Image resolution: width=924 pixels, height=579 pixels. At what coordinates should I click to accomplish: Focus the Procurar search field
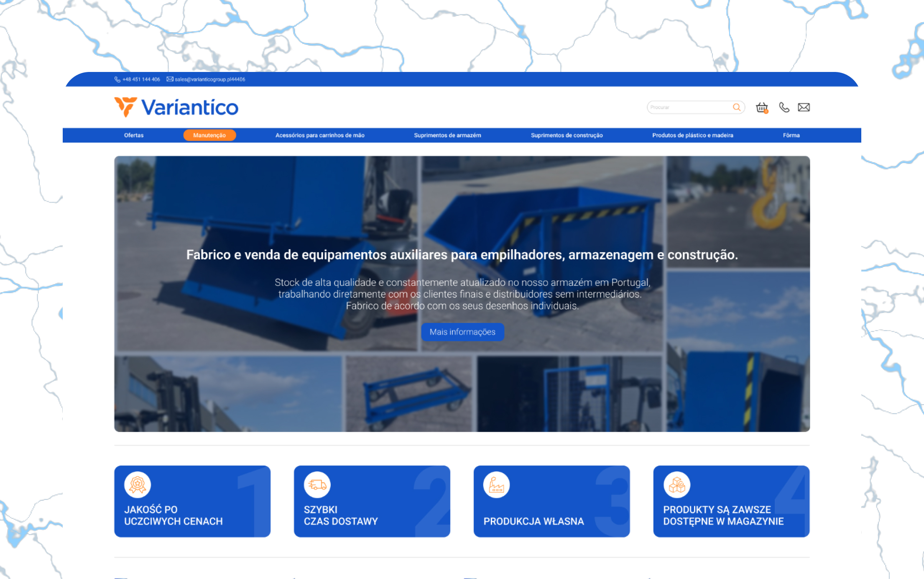click(x=688, y=108)
